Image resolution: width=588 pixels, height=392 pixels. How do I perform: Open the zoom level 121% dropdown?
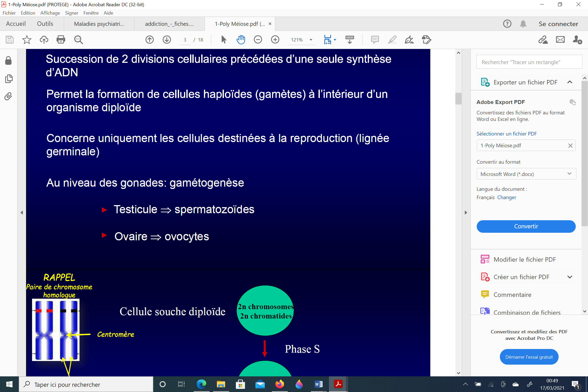pos(311,40)
